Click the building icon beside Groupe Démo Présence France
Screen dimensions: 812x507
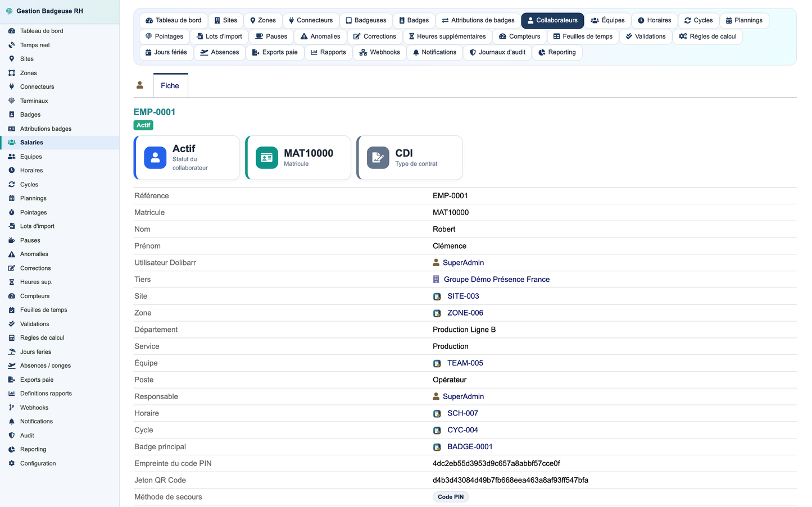point(436,279)
